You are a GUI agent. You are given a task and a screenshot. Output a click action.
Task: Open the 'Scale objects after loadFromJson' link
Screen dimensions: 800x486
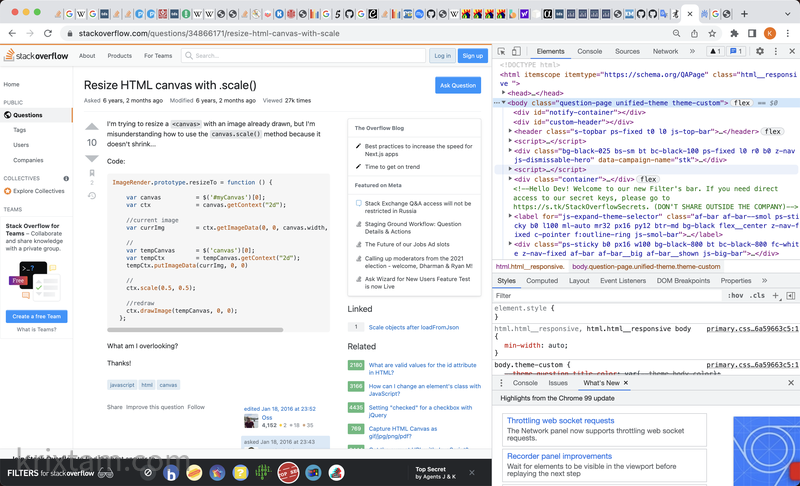(x=413, y=327)
